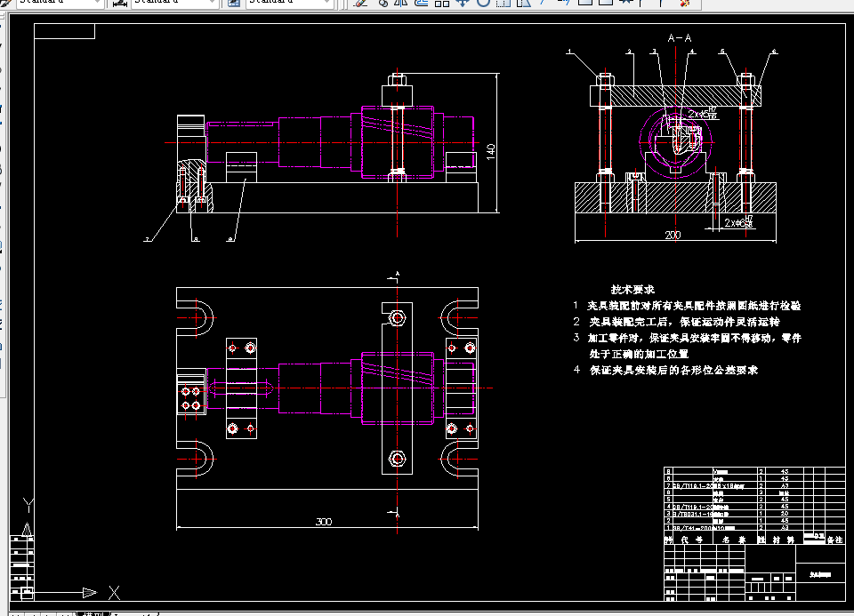Select the Rotate tool icon
Viewport: 854px width, 616px height.
pyautogui.click(x=483, y=3)
